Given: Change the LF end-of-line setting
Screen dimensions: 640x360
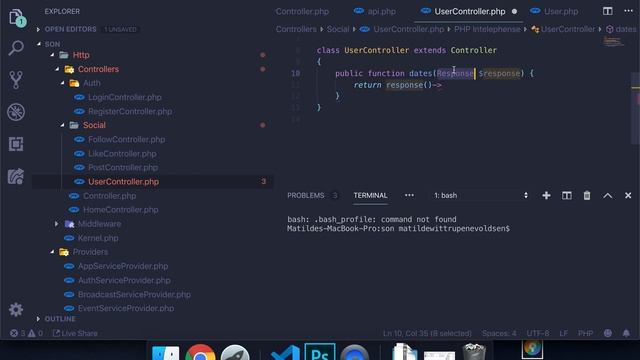Looking at the screenshot, I should coord(563,333).
